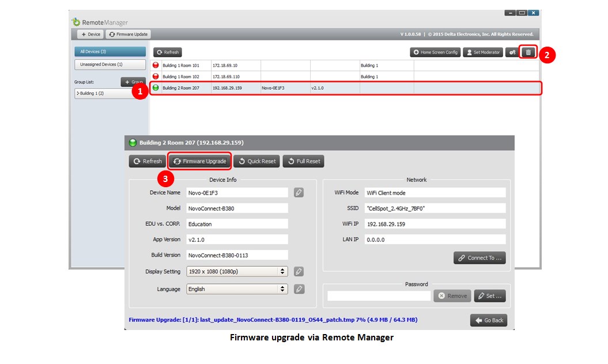Select All Devices (3) filter

(110, 52)
